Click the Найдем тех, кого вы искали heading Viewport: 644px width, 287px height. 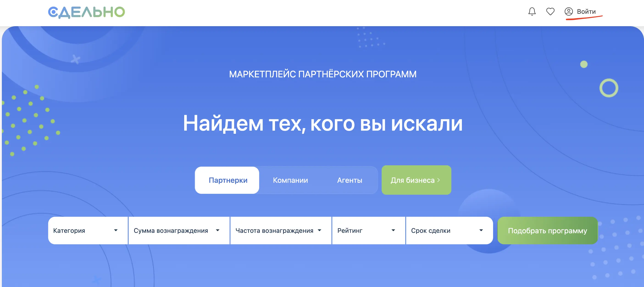point(322,123)
